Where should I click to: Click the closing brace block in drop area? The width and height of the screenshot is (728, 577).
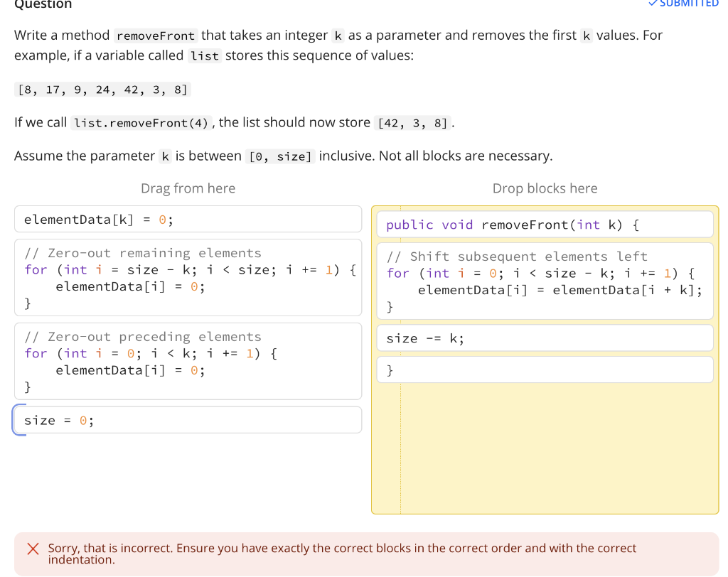point(545,369)
